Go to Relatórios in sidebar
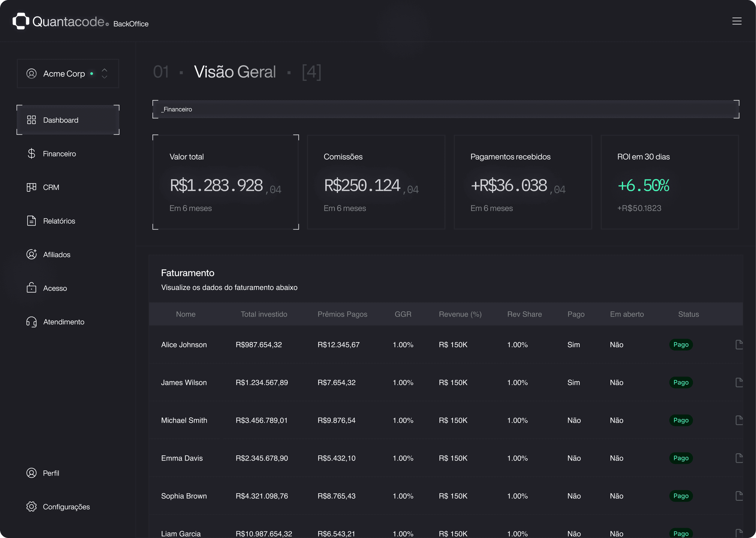The image size is (756, 538). (59, 221)
